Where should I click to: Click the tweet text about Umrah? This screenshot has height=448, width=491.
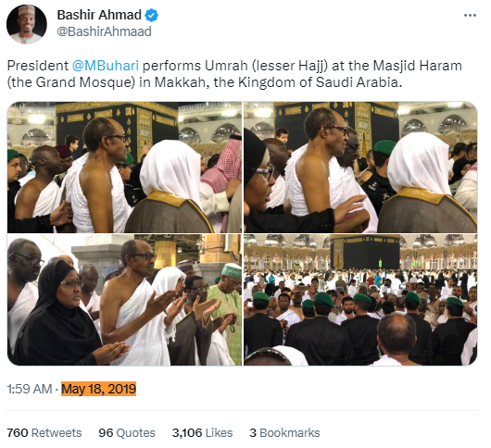tap(234, 74)
